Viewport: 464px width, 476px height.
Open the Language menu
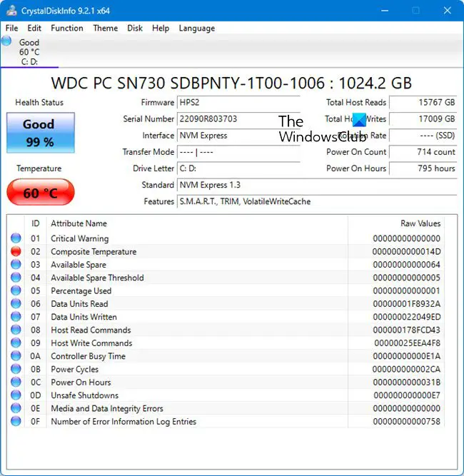click(197, 29)
